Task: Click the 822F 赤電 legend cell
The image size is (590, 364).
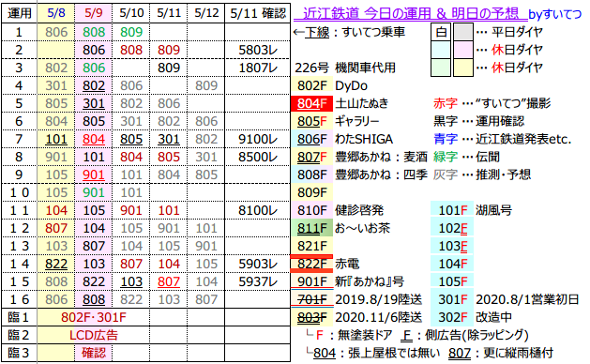Action: click(x=311, y=264)
